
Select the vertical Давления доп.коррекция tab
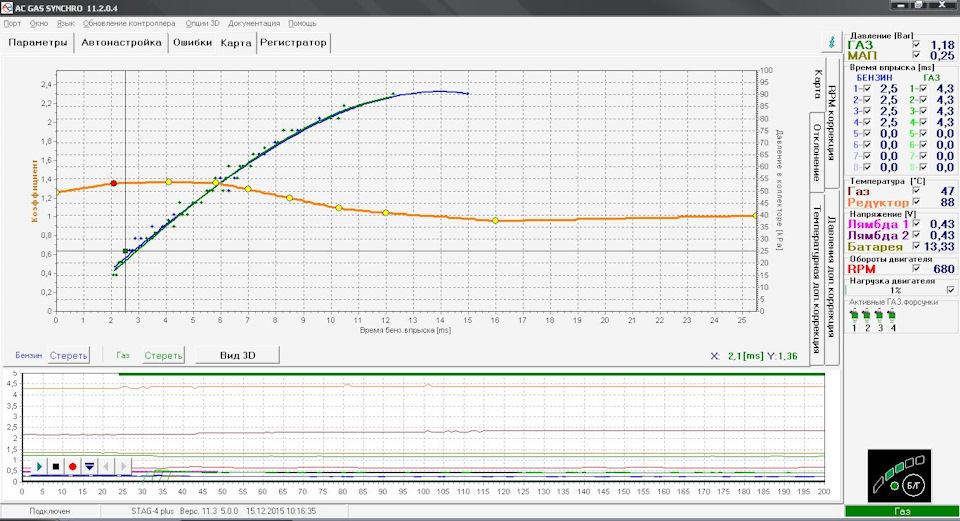831,277
